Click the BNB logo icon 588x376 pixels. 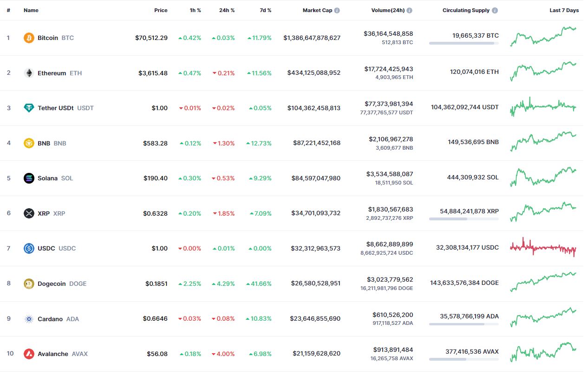[x=29, y=143]
